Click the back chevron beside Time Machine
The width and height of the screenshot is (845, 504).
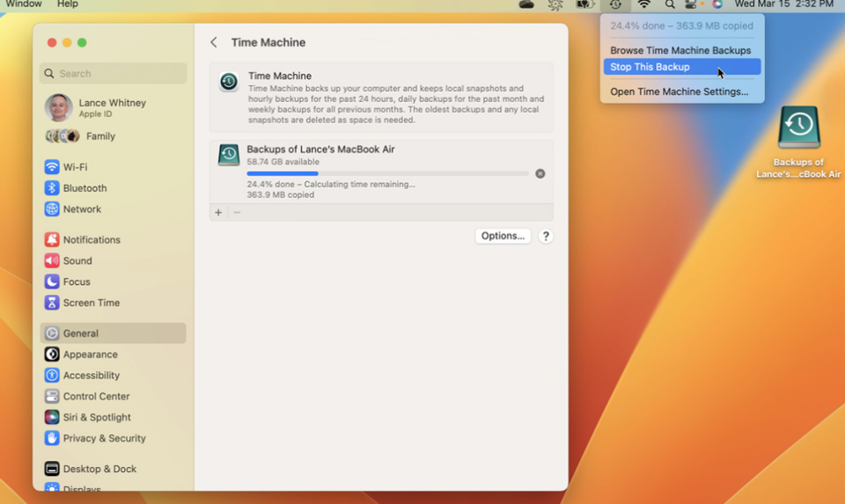[214, 42]
